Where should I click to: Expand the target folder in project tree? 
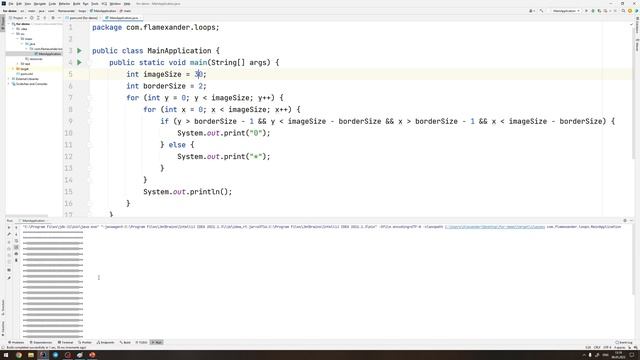[13, 69]
